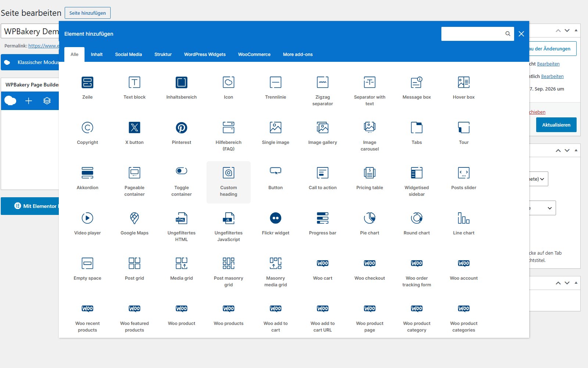Select the Zigzag separator element
This screenshot has height=368, width=588.
pyautogui.click(x=323, y=91)
